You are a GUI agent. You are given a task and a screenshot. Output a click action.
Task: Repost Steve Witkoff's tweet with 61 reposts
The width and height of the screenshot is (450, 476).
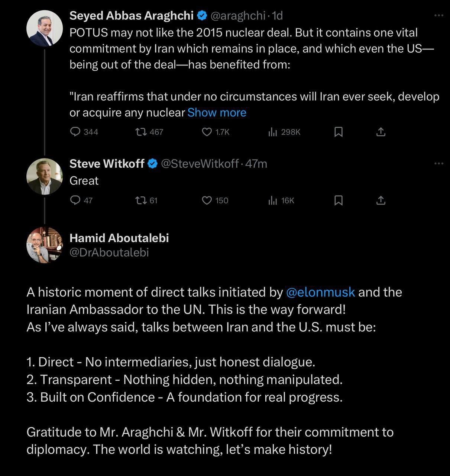pos(140,200)
